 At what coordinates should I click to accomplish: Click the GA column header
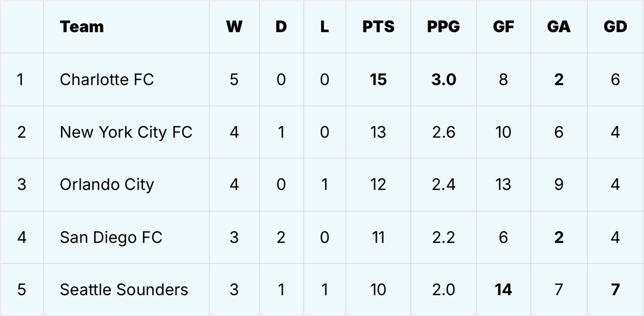pyautogui.click(x=559, y=27)
